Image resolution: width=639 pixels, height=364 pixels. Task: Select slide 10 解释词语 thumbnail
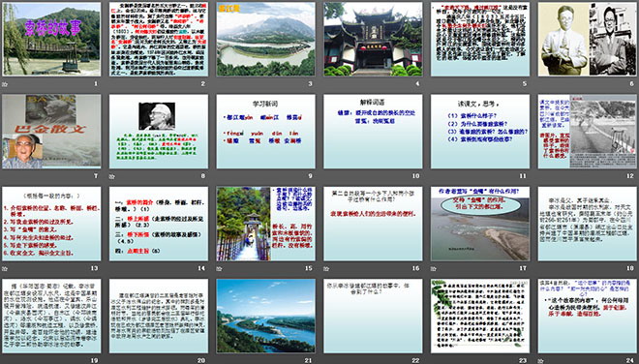tap(373, 132)
